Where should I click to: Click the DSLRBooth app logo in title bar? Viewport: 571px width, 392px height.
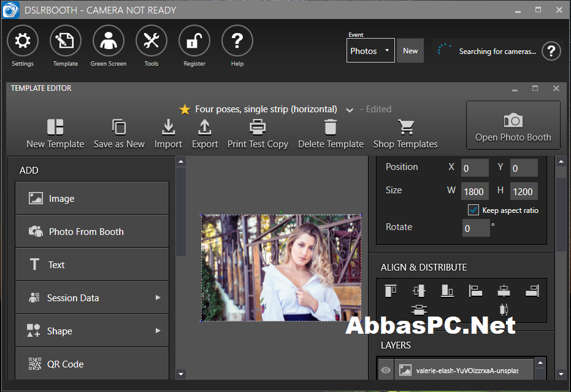pos(10,10)
